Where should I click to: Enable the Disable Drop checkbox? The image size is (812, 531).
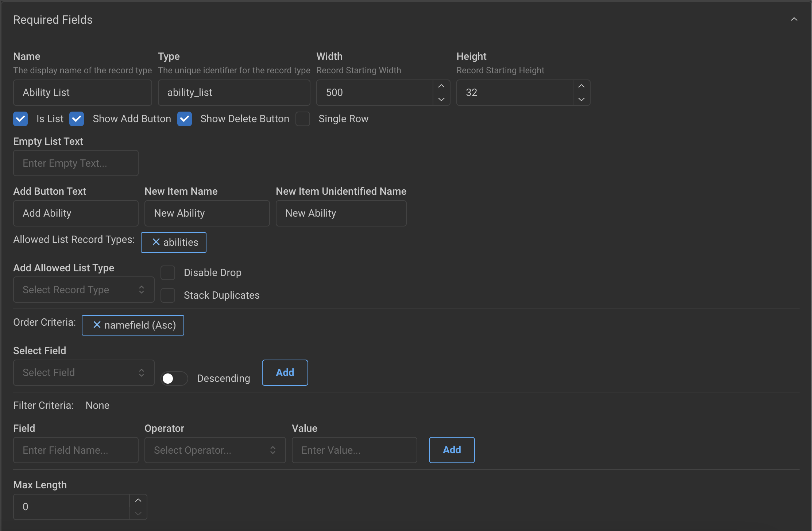[x=168, y=272]
